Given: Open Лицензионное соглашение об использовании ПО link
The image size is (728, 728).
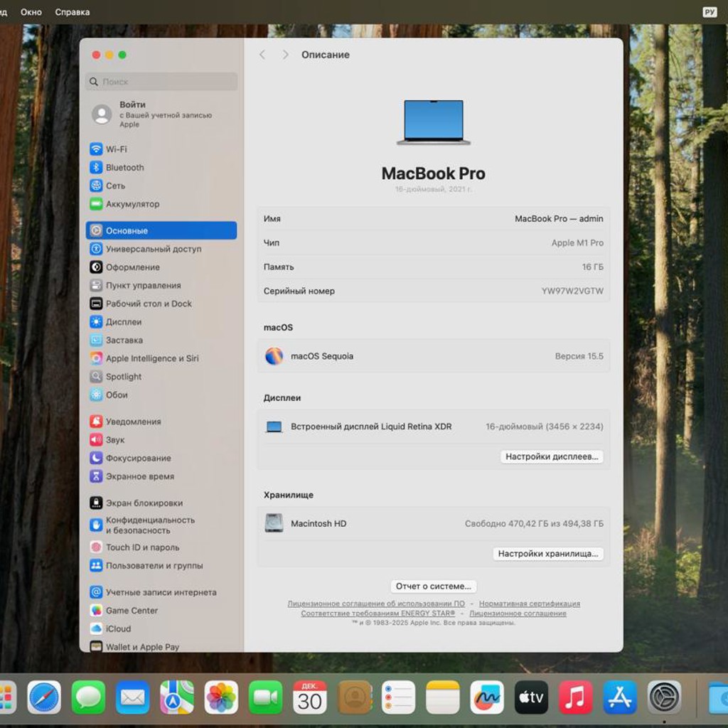Looking at the screenshot, I should 376,604.
